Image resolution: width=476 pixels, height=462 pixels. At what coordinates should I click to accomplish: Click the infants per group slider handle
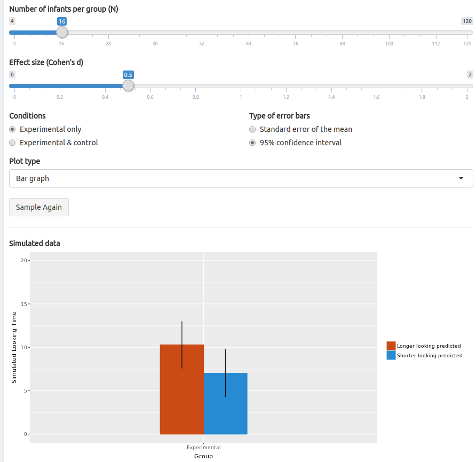pos(62,32)
